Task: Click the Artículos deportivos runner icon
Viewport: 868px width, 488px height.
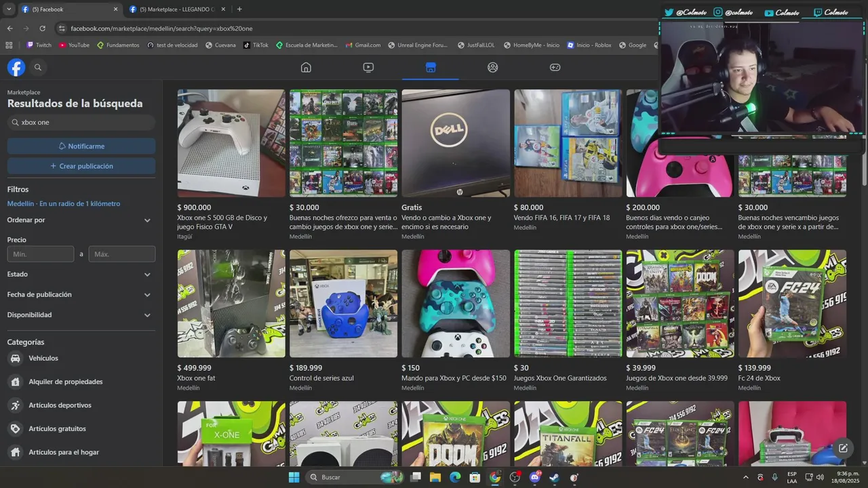Action: tap(15, 405)
